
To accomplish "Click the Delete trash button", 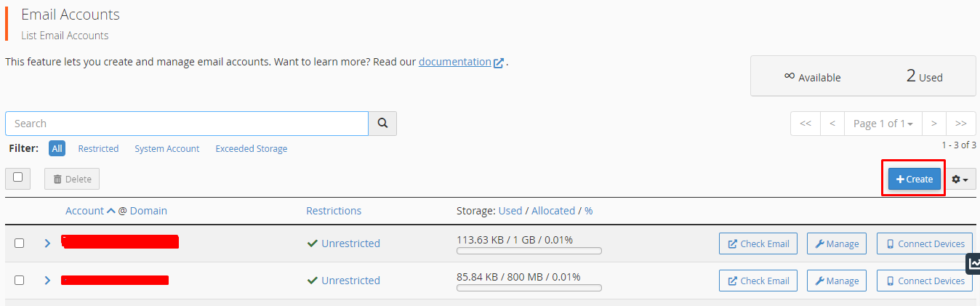I will tap(72, 179).
